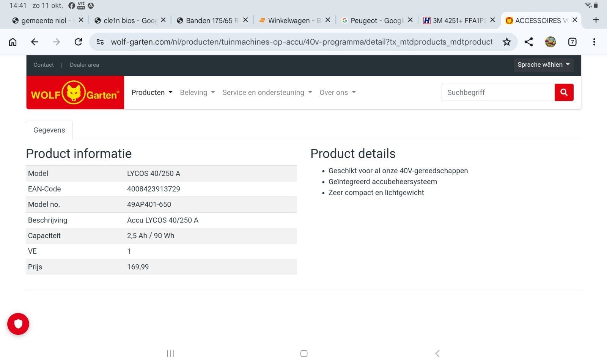Open the Dealer area link

(x=84, y=65)
